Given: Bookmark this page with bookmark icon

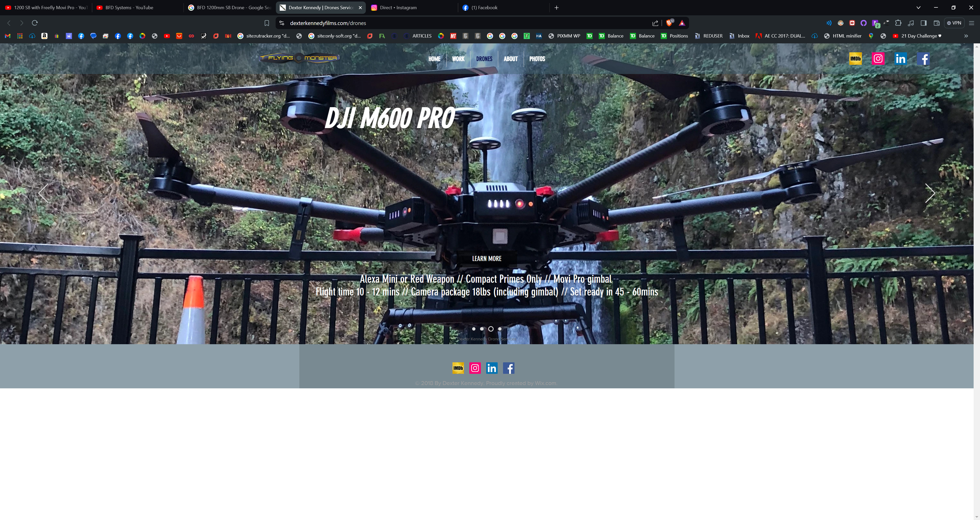Looking at the screenshot, I should [x=267, y=23].
